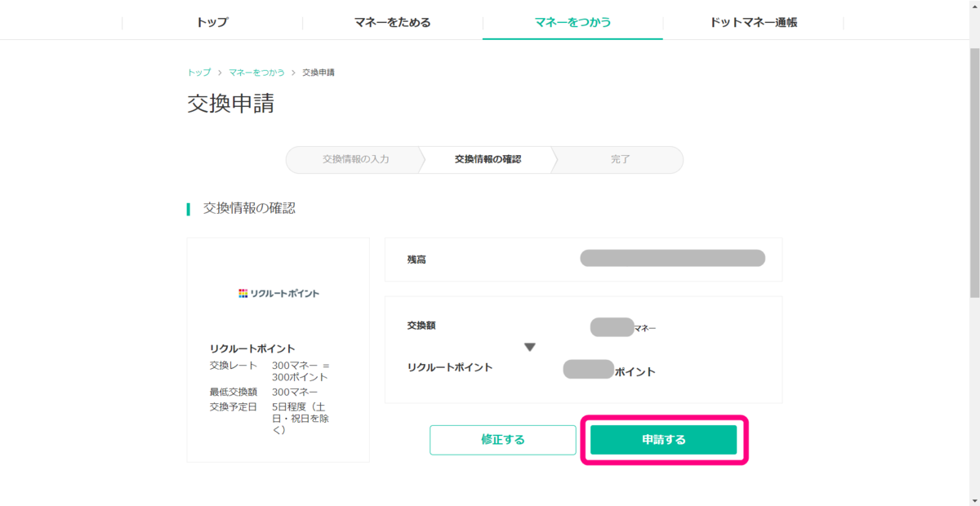Click the down triangle between amounts
Image resolution: width=980 pixels, height=506 pixels.
coord(529,348)
